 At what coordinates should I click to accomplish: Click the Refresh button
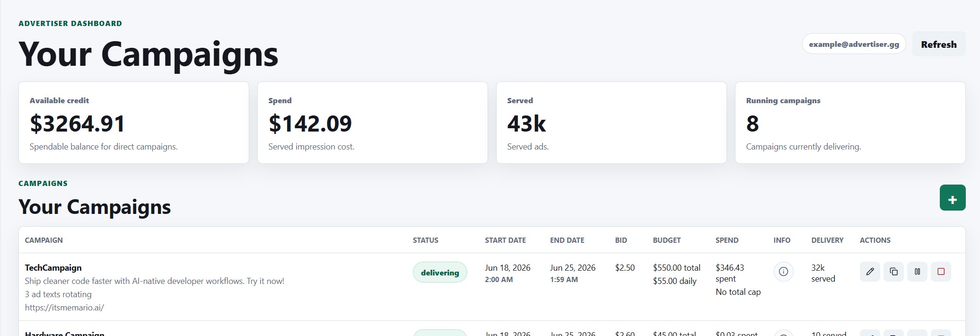[x=939, y=44]
